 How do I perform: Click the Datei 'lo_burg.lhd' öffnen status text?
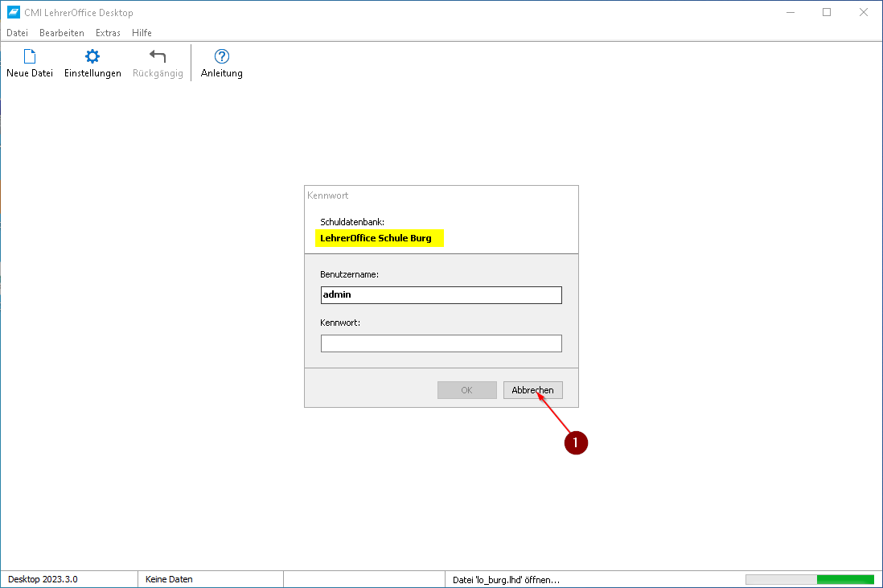tap(507, 579)
